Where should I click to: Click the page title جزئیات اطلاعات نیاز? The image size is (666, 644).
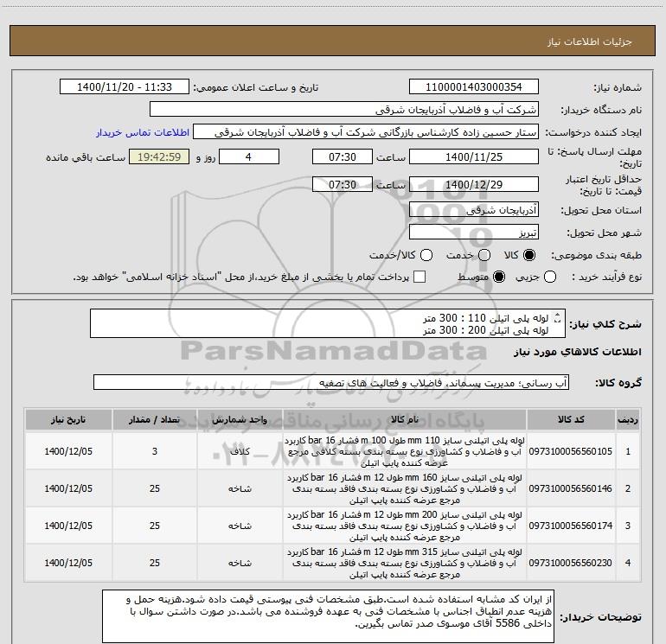click(590, 41)
